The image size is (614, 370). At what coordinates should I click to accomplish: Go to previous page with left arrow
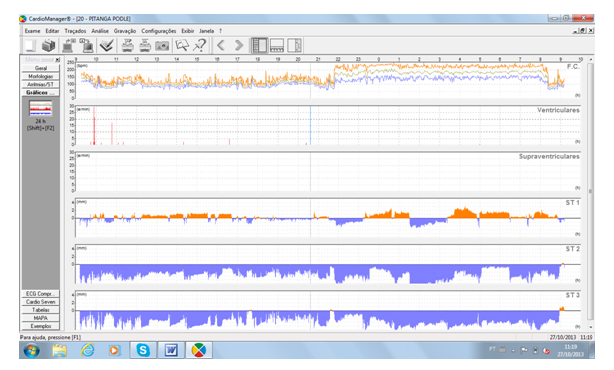221,45
